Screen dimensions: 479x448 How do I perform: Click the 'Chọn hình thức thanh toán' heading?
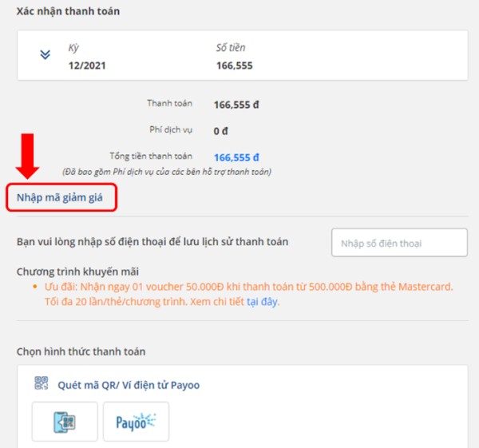[81, 351]
